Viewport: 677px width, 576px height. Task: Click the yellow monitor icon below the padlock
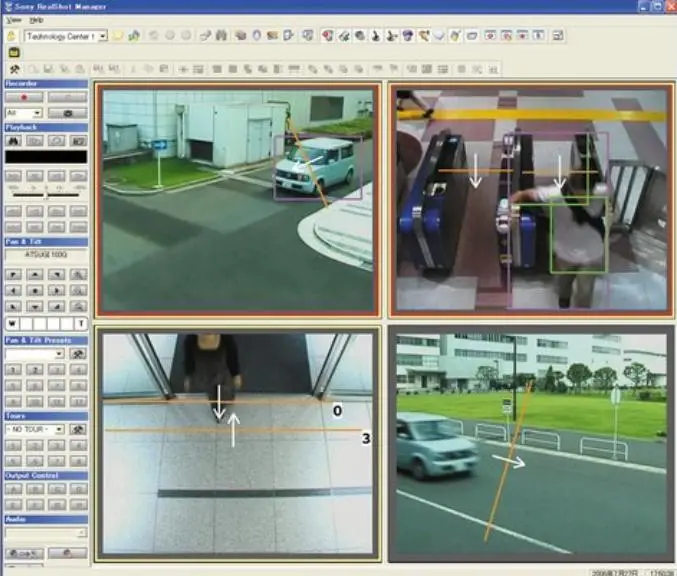[x=14, y=53]
